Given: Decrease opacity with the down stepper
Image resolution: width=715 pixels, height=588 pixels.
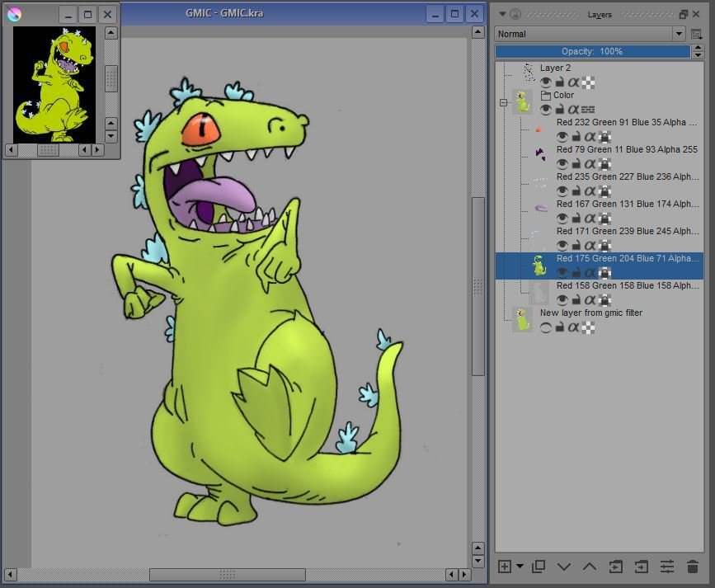Looking at the screenshot, I should tap(698, 55).
